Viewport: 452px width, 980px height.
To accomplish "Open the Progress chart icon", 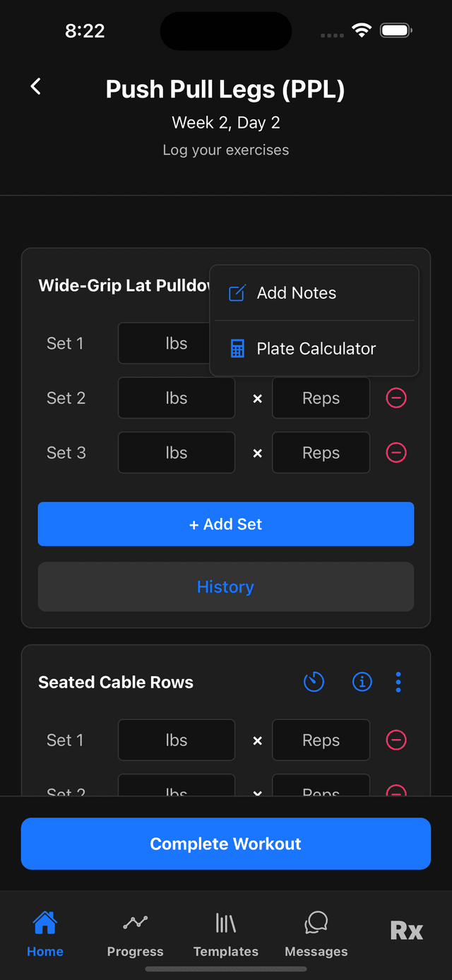I will [135, 923].
